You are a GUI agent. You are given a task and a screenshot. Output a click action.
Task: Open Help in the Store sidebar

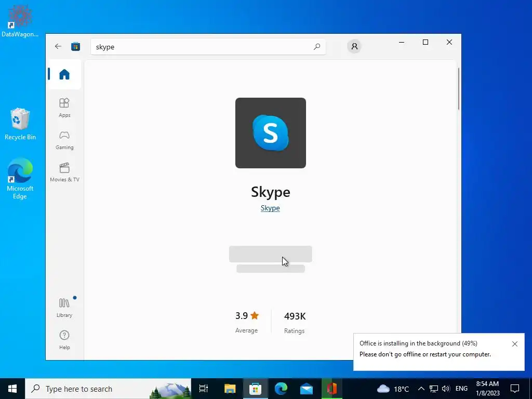(x=64, y=340)
